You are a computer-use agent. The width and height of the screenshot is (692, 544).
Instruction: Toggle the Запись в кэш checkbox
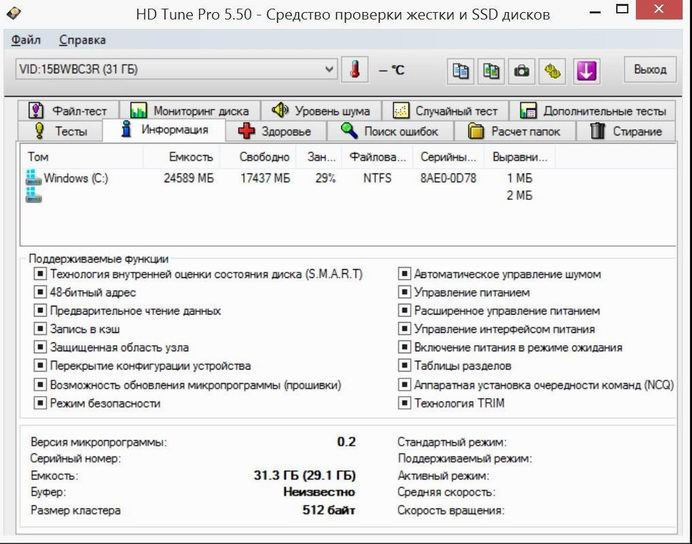click(41, 329)
